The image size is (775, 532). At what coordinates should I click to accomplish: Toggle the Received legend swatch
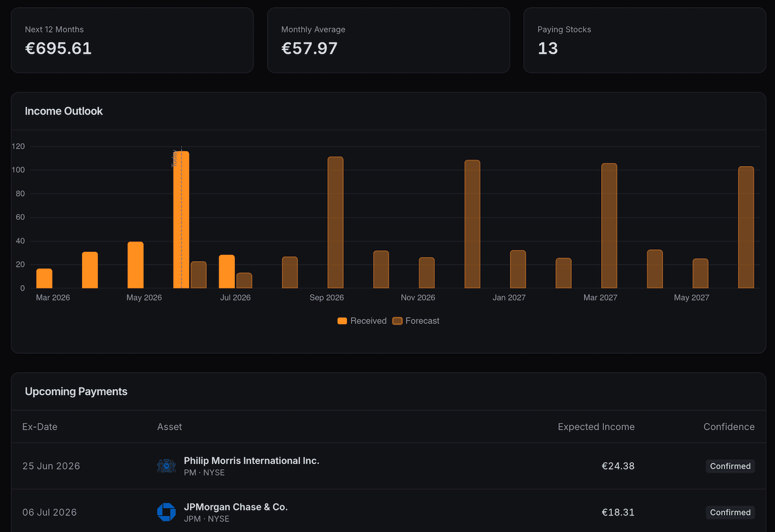coord(342,321)
